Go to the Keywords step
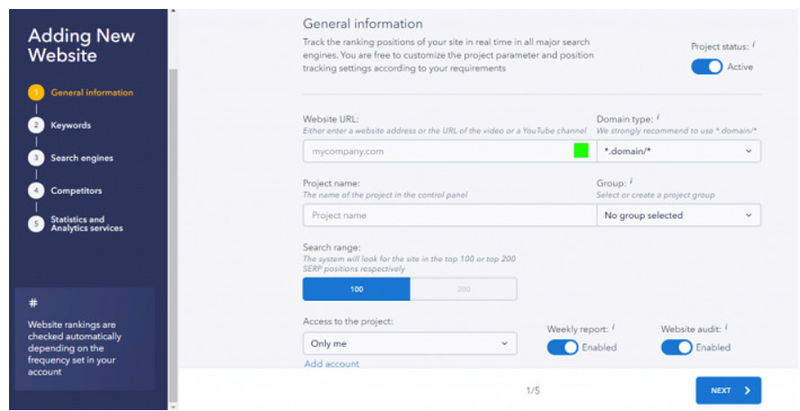 click(x=70, y=125)
